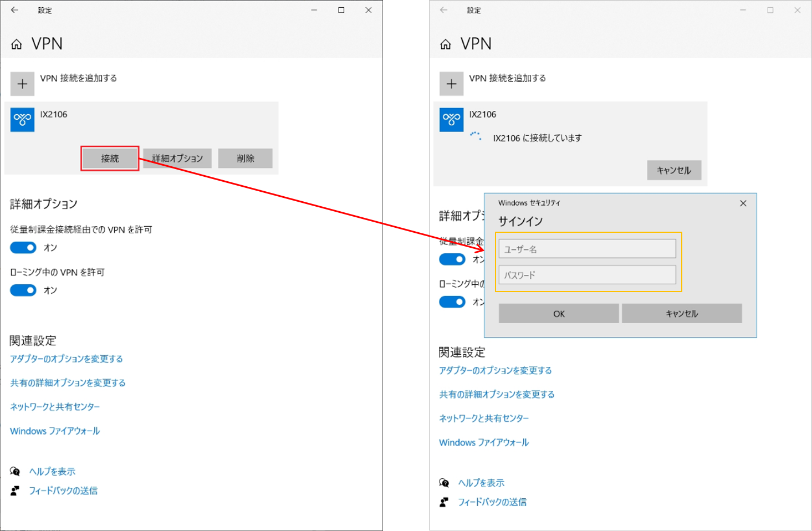This screenshot has height=531, width=812.
Task: Click the home icon in right window
Action: click(446, 44)
